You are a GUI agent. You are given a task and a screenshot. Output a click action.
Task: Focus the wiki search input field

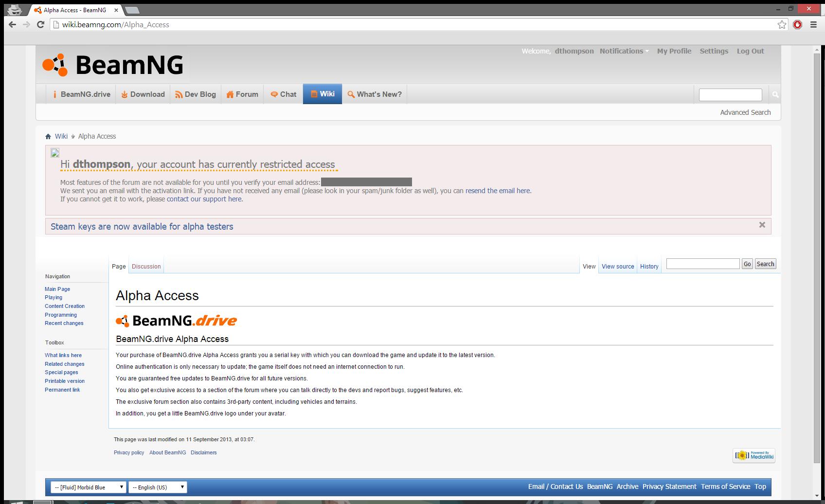703,264
